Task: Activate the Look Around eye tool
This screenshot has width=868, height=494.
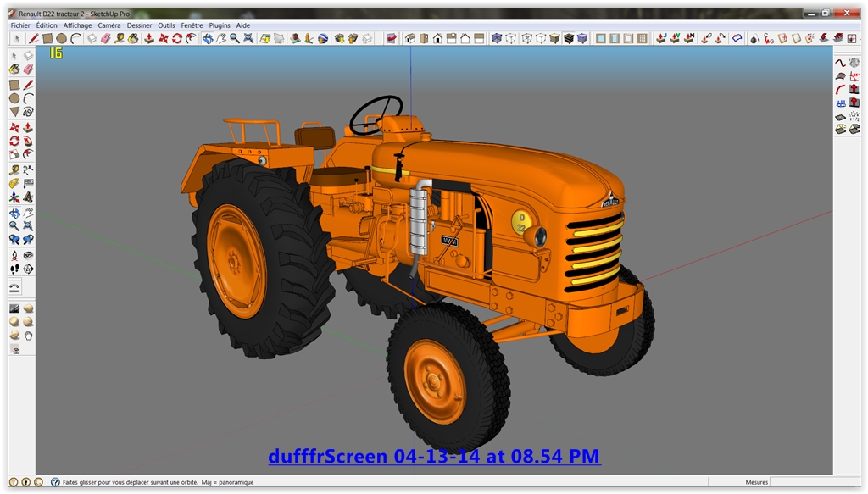Action: (28, 255)
